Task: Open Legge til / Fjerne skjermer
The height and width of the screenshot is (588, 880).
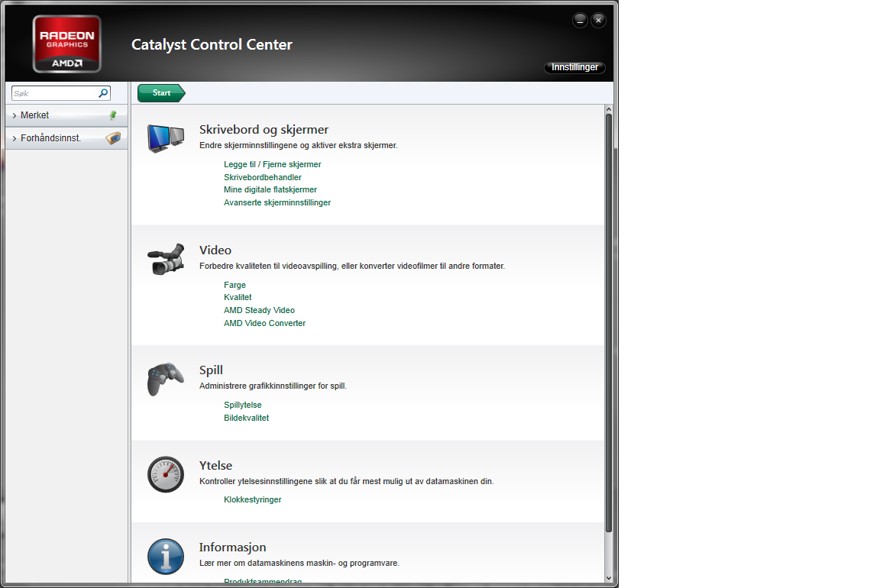Action: click(x=272, y=164)
